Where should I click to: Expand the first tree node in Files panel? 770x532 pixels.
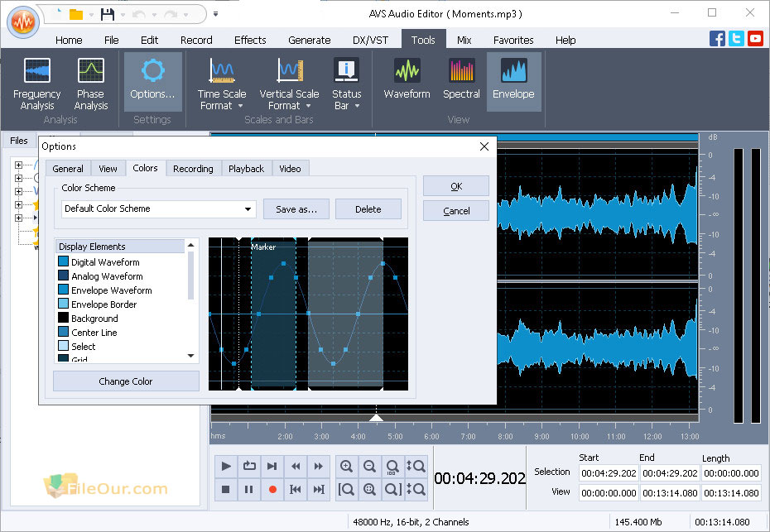pos(18,165)
